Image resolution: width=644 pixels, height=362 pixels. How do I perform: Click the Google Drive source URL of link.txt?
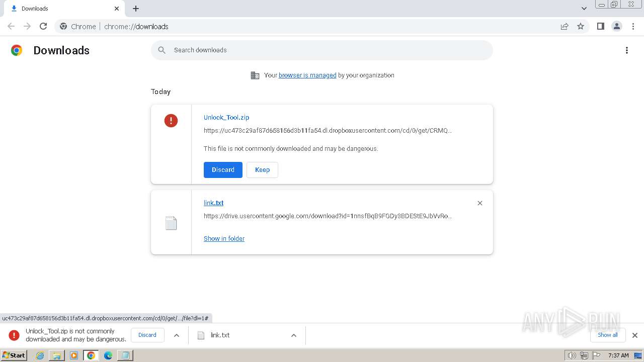click(328, 216)
